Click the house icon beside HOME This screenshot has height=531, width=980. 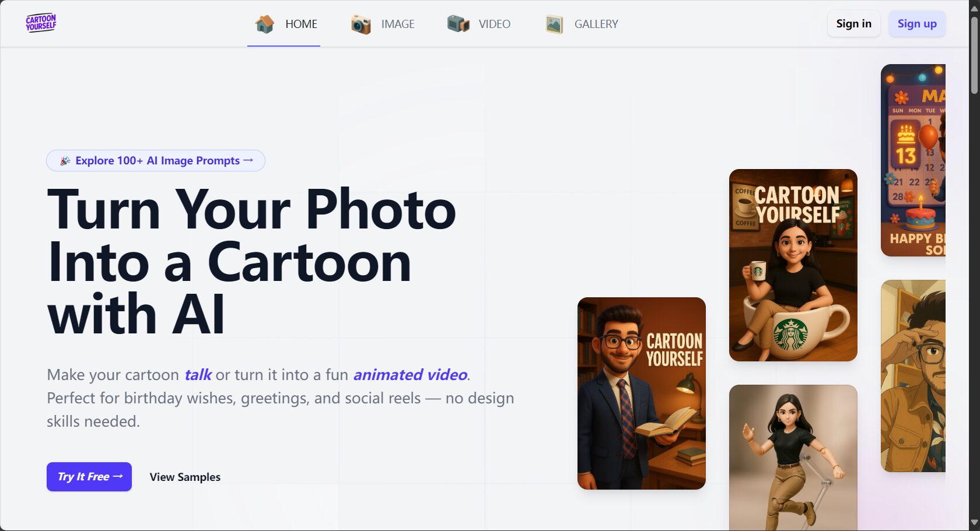pos(265,24)
